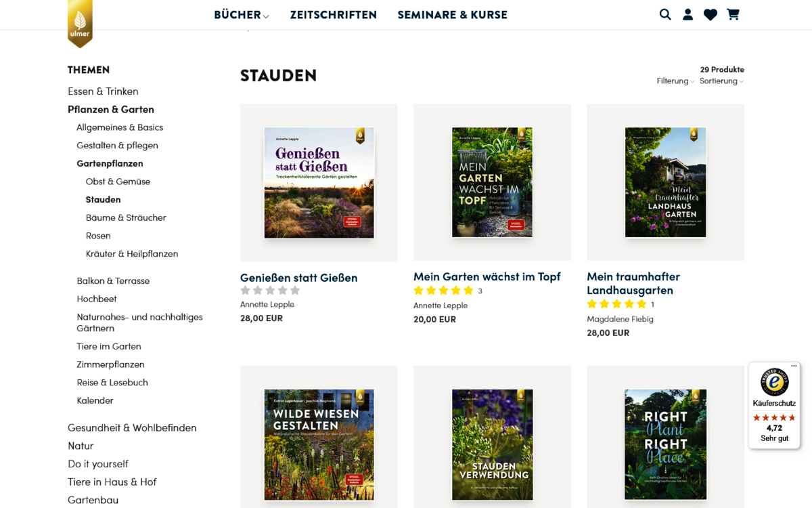The height and width of the screenshot is (508, 812).
Task: Open the user account icon
Action: pyautogui.click(x=687, y=14)
